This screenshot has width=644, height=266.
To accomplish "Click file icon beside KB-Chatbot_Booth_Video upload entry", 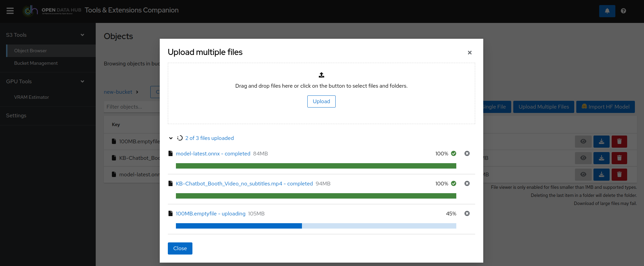I will [x=171, y=183].
